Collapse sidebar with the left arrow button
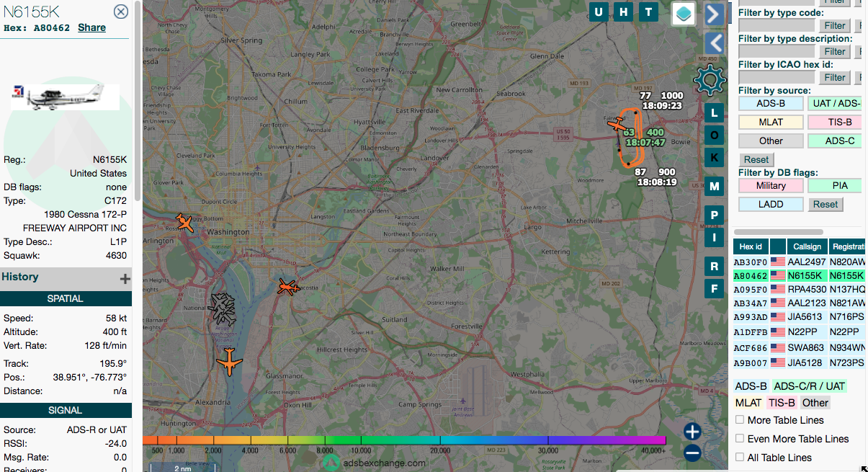The height and width of the screenshot is (472, 868). tap(713, 43)
